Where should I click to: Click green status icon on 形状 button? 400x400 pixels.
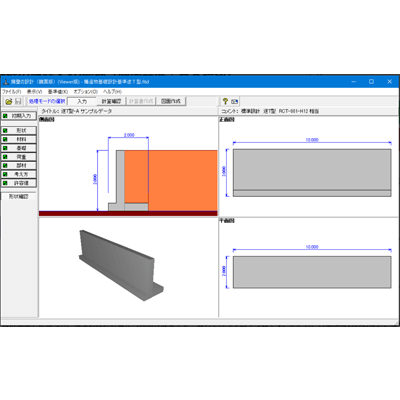point(5,131)
